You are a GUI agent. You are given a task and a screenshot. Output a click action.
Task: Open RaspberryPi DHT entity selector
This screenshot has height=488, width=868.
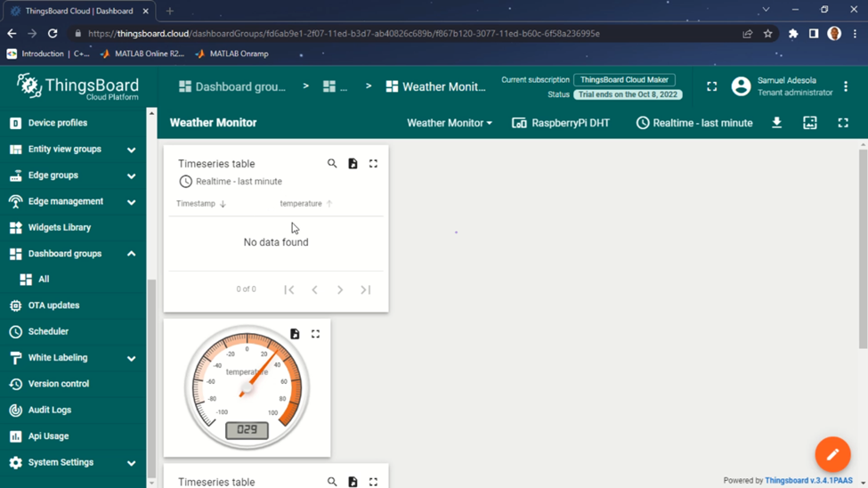[x=561, y=123]
